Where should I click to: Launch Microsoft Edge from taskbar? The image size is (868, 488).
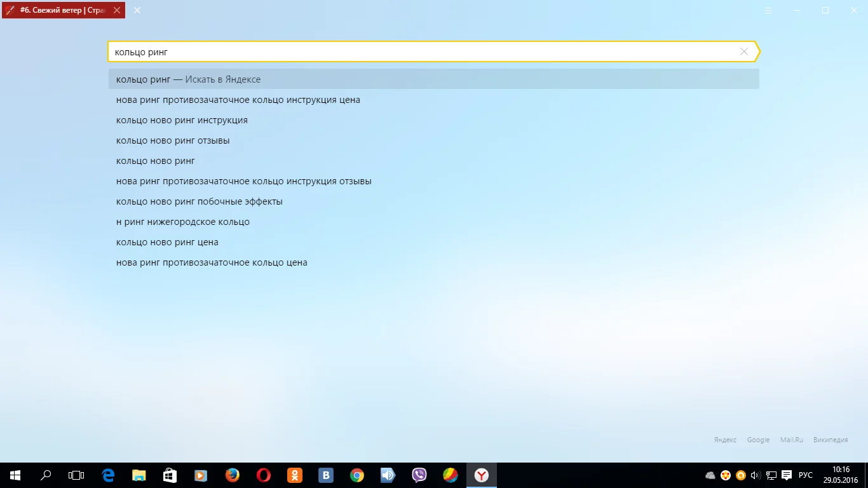(108, 475)
